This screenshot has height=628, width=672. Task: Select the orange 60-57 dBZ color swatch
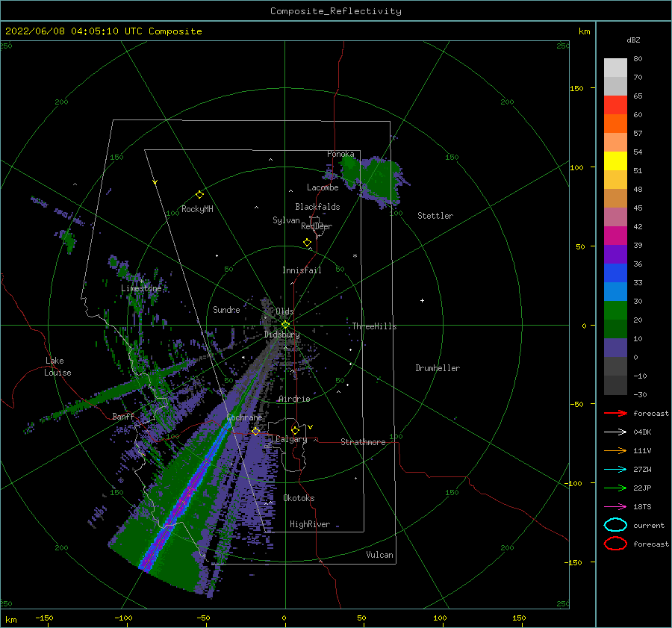[615, 124]
